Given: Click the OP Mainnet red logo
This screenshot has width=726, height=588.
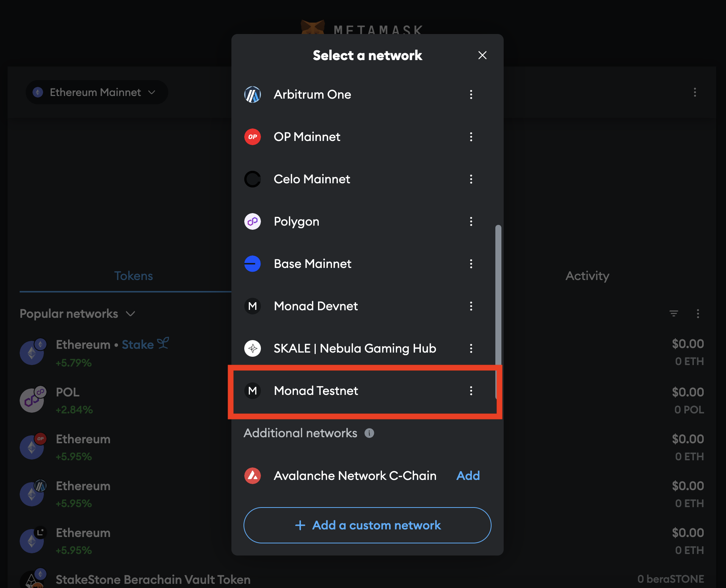Looking at the screenshot, I should click(253, 137).
